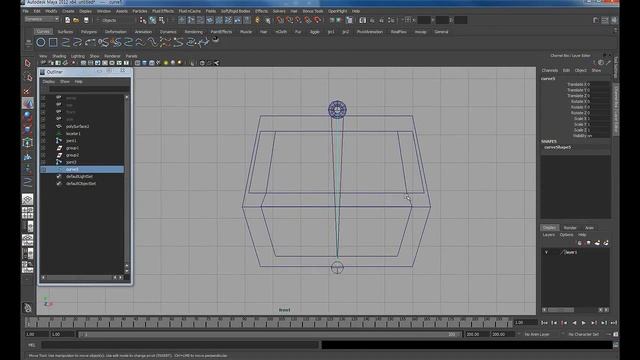Viewport: 640px width, 360px height.
Task: Click the select by component type icon
Action: coord(162,20)
